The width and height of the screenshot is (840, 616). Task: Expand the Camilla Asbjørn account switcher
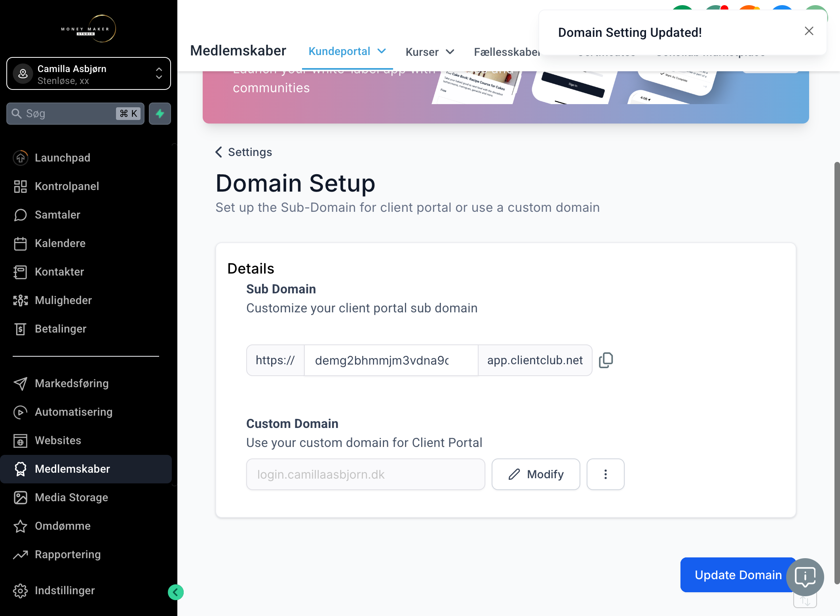tap(89, 74)
